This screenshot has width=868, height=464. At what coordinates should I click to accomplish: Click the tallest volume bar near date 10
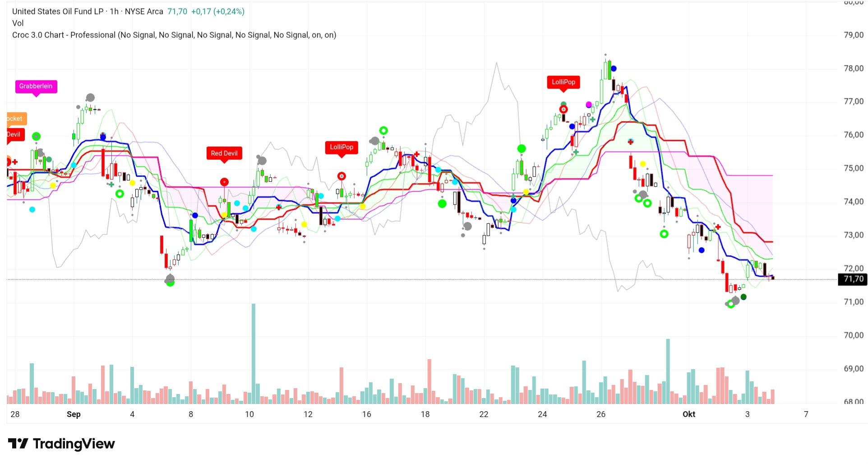point(254,352)
